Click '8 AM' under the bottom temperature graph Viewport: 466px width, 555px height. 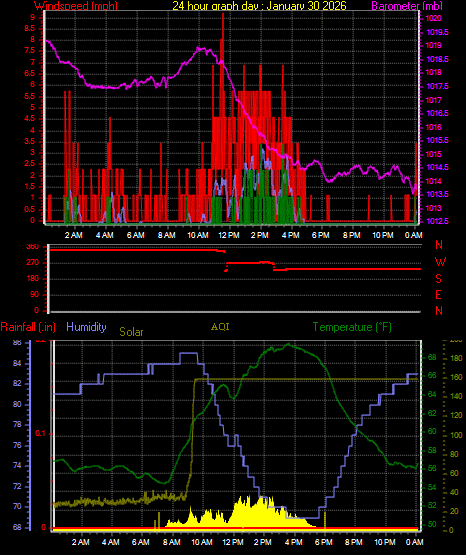coord(172,542)
